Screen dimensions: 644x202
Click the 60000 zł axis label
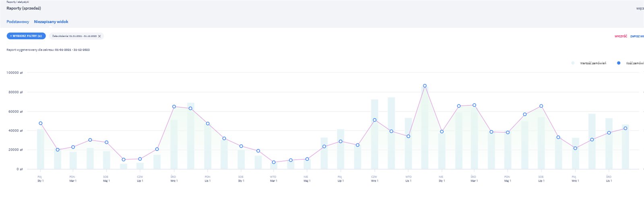[x=16, y=111]
